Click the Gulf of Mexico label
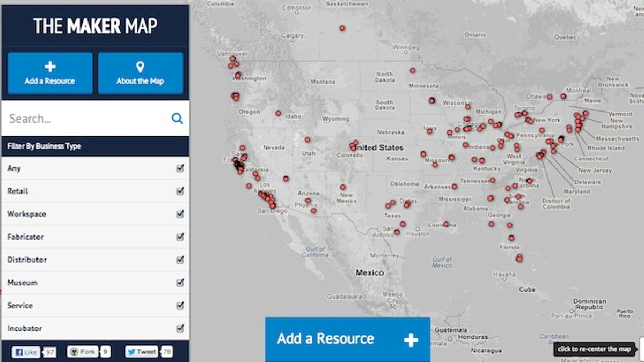644x362 pixels. pos(442,262)
